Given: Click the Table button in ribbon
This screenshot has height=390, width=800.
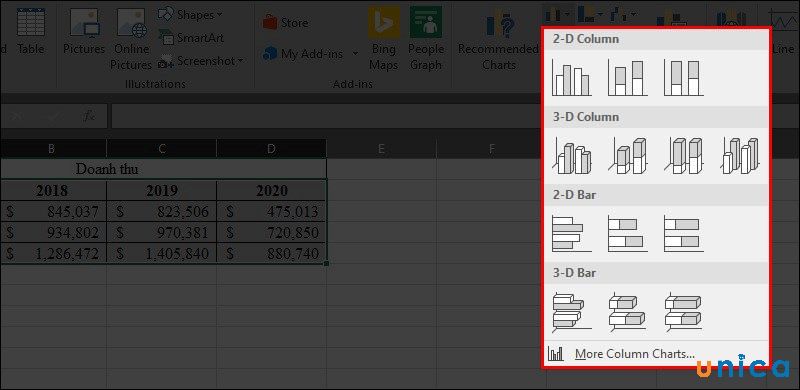Looking at the screenshot, I should [x=31, y=32].
